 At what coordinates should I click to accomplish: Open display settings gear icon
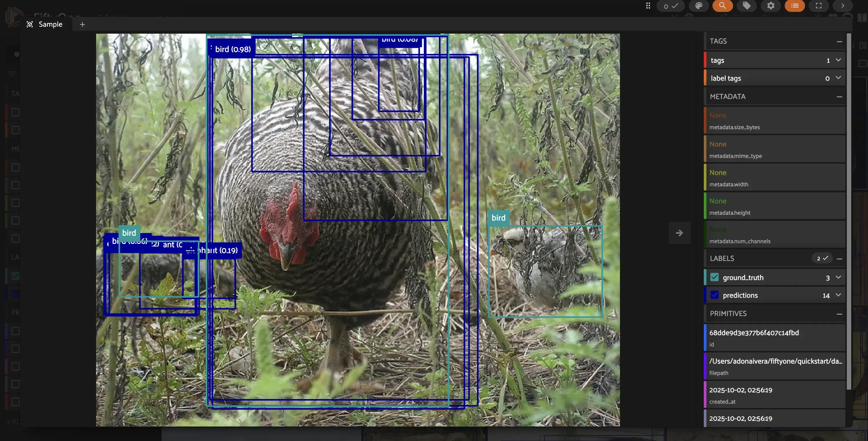click(x=771, y=6)
